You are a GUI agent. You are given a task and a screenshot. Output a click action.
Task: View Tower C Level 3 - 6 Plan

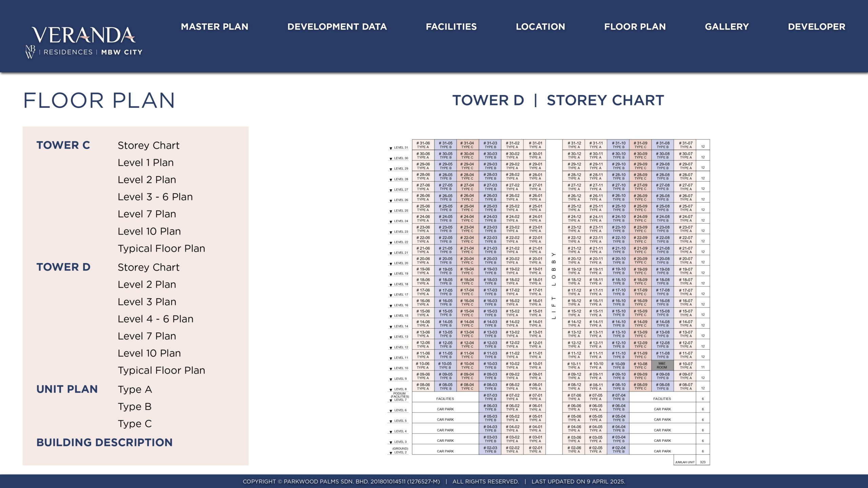155,197
